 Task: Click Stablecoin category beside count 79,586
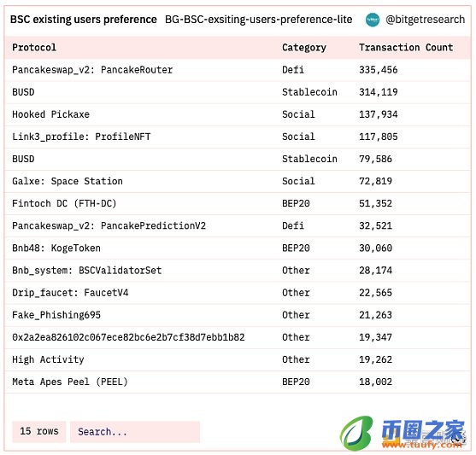309,160
